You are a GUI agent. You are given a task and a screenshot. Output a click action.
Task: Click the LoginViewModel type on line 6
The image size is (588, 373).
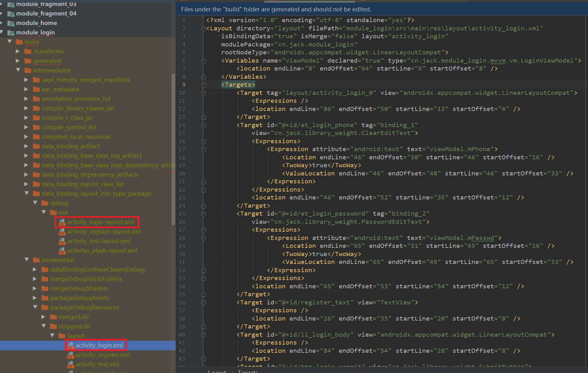pyautogui.click(x=547, y=61)
